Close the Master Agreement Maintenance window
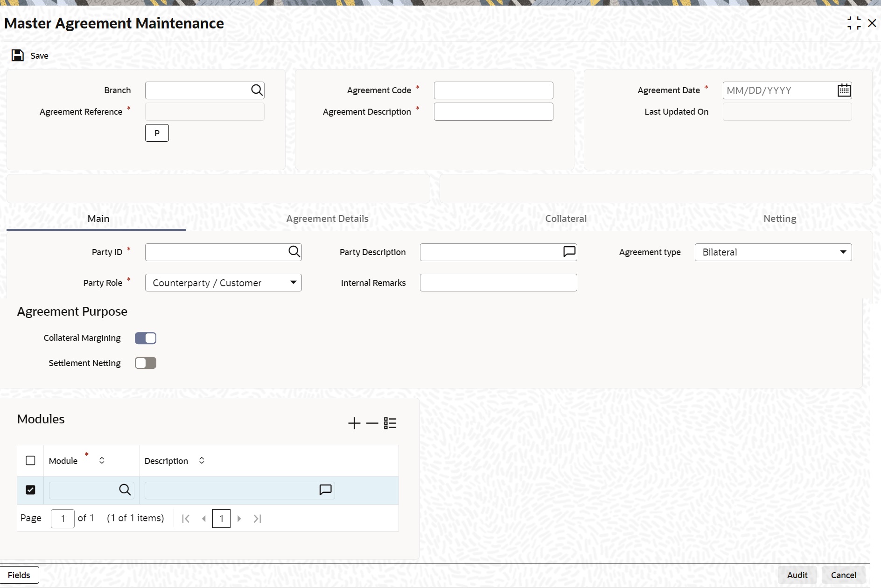Screen dimensions: 881x588 coord(872,23)
